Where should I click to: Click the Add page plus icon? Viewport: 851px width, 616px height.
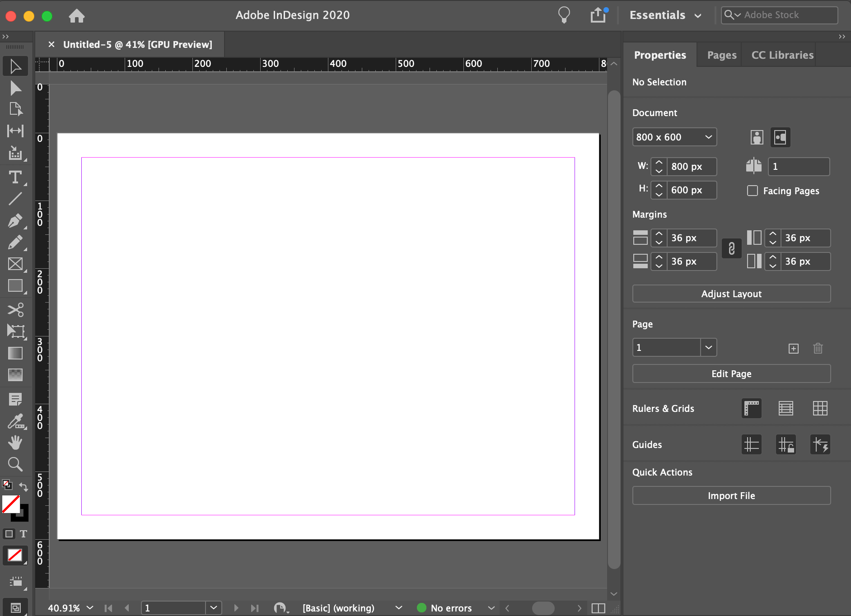click(794, 348)
